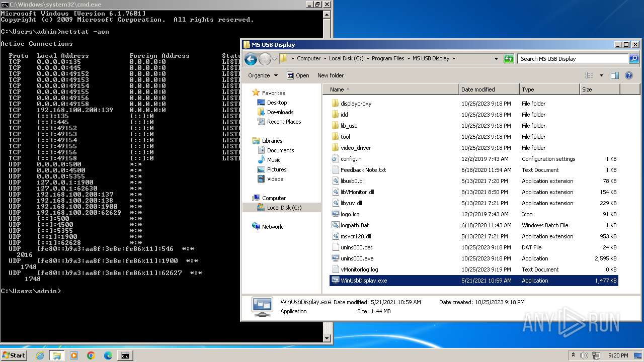Open the Organize menu
Image resolution: width=644 pixels, height=362 pixels.
point(263,75)
